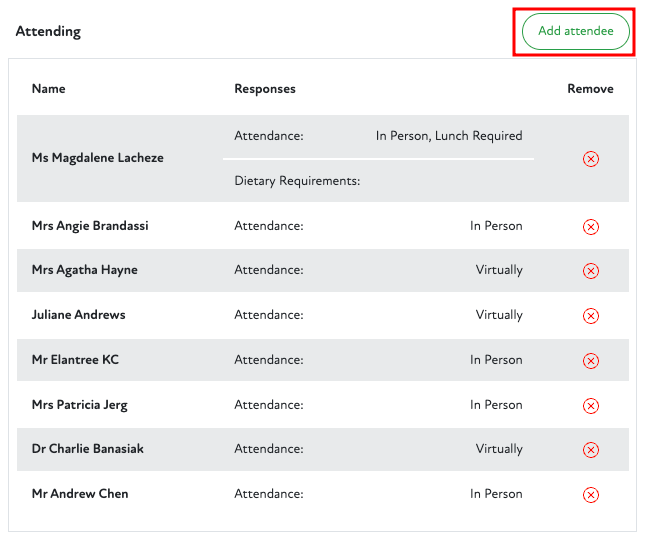The height and width of the screenshot is (543, 649).
Task: Click the Responses column header
Action: [x=265, y=89]
